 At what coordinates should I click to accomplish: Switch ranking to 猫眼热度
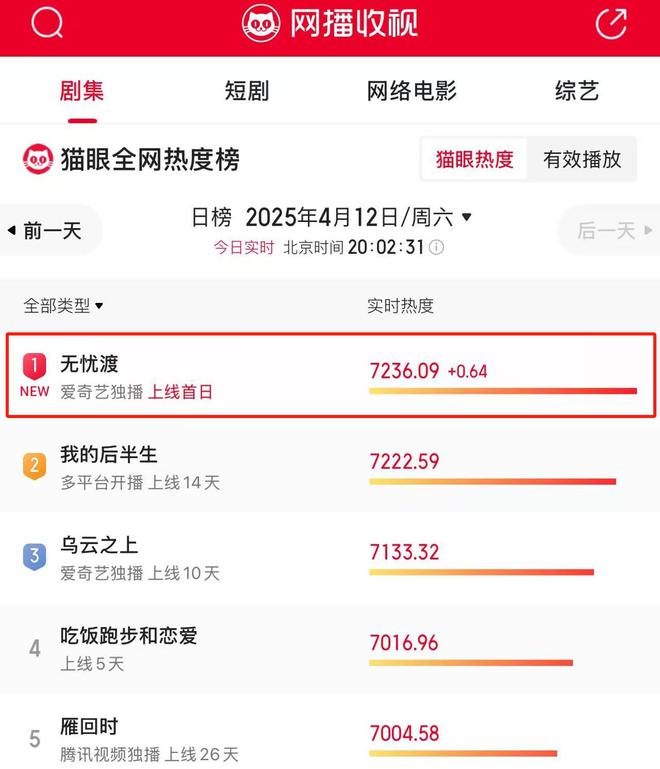(x=474, y=159)
